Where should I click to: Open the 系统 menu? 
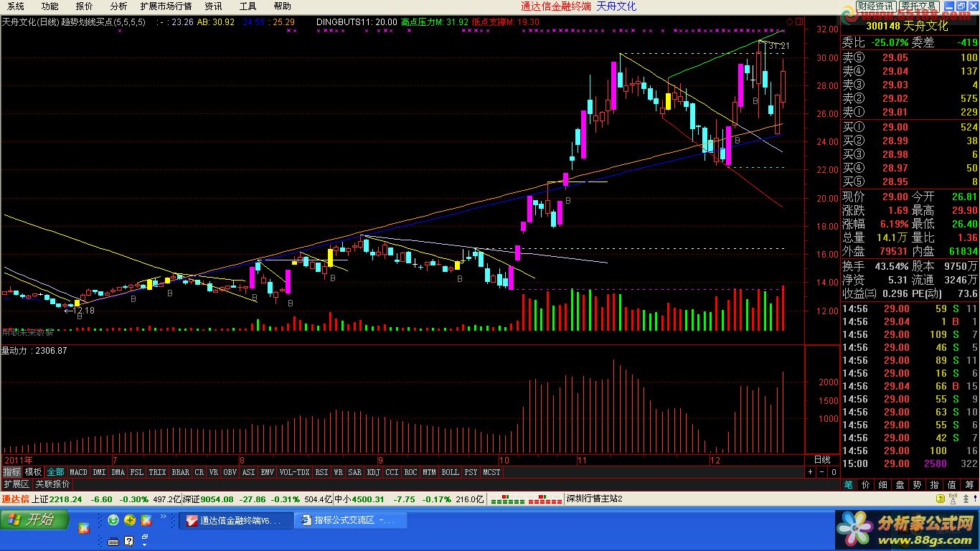point(15,6)
